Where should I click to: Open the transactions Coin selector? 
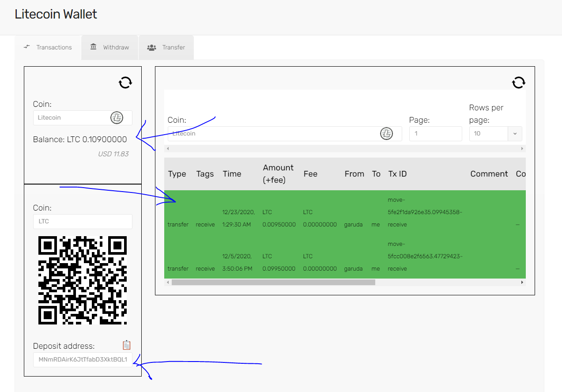[274, 134]
